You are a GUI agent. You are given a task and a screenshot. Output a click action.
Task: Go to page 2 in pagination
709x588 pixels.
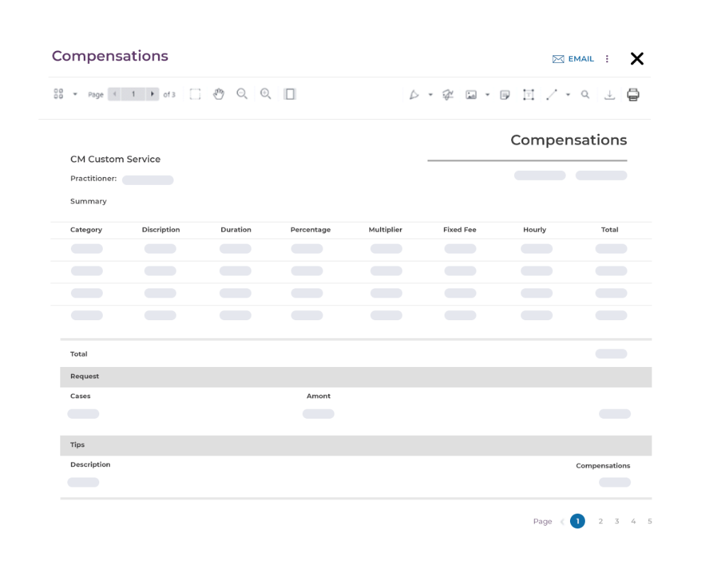point(601,521)
